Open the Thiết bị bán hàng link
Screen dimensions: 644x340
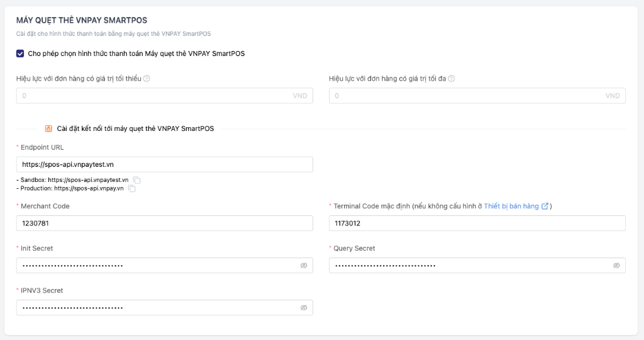pos(513,206)
